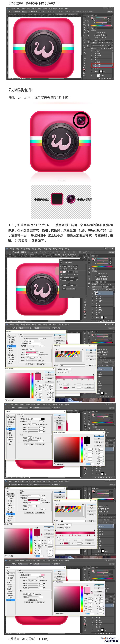
Task: Confirm with 确定 in the 描边 layer style dialog
Action: [x=60, y=335]
